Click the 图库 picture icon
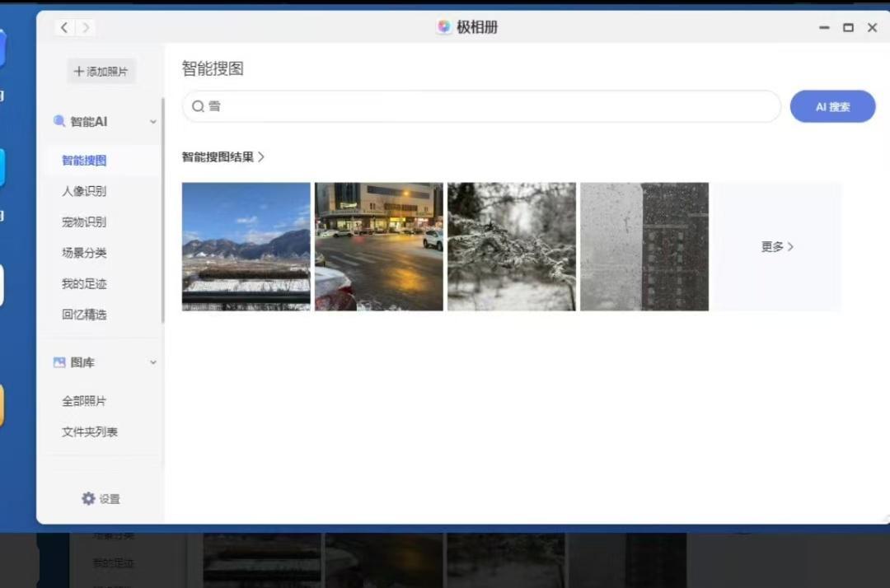The width and height of the screenshot is (890, 588). (59, 362)
